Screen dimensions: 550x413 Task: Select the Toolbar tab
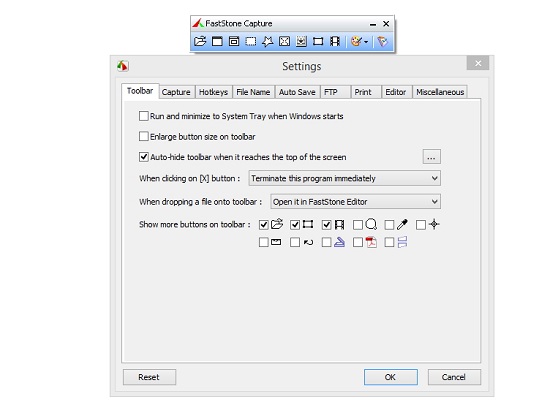[140, 91]
